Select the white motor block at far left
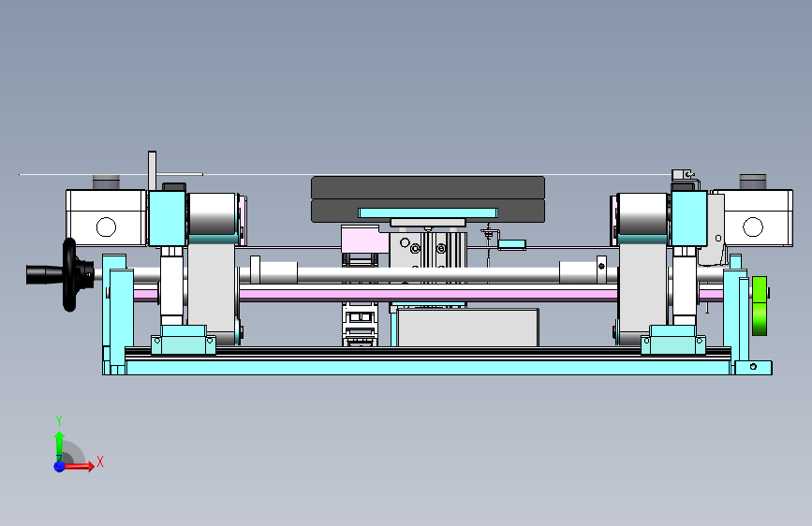The height and width of the screenshot is (526, 812). (x=106, y=218)
